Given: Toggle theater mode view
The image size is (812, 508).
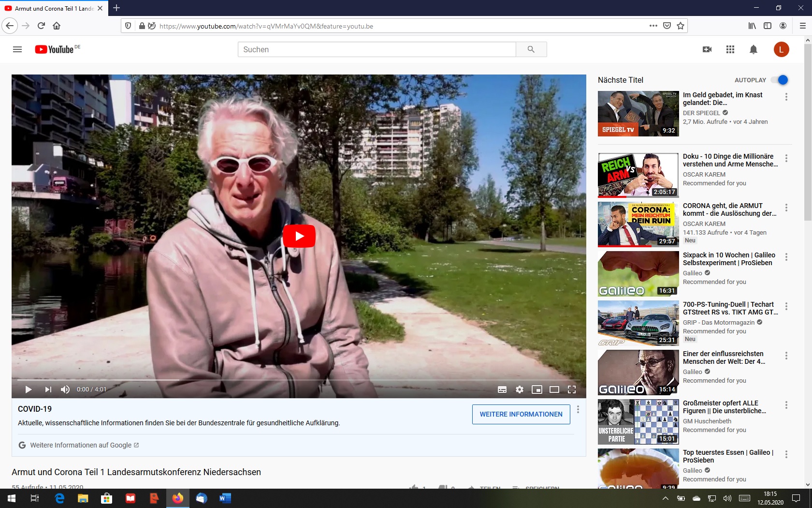Looking at the screenshot, I should click(554, 389).
